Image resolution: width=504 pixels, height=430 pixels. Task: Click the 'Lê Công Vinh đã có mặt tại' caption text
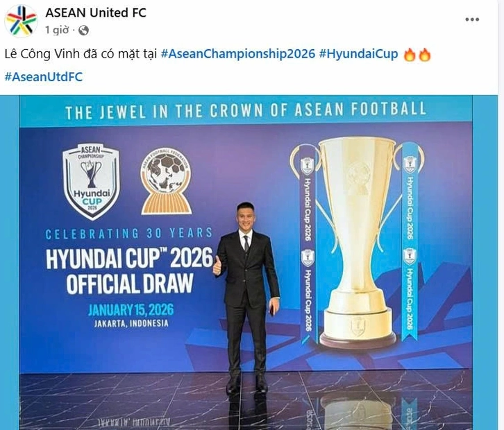(81, 54)
